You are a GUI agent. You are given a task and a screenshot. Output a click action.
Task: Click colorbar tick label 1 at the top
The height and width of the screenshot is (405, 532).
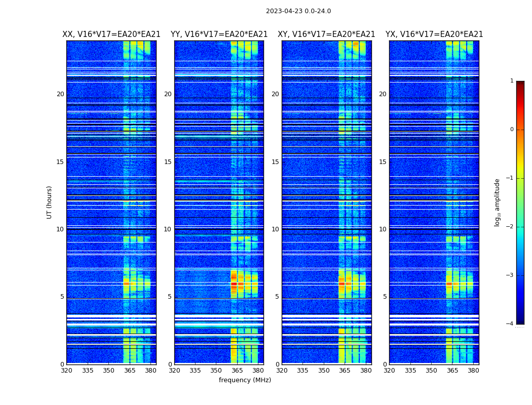[x=512, y=81]
